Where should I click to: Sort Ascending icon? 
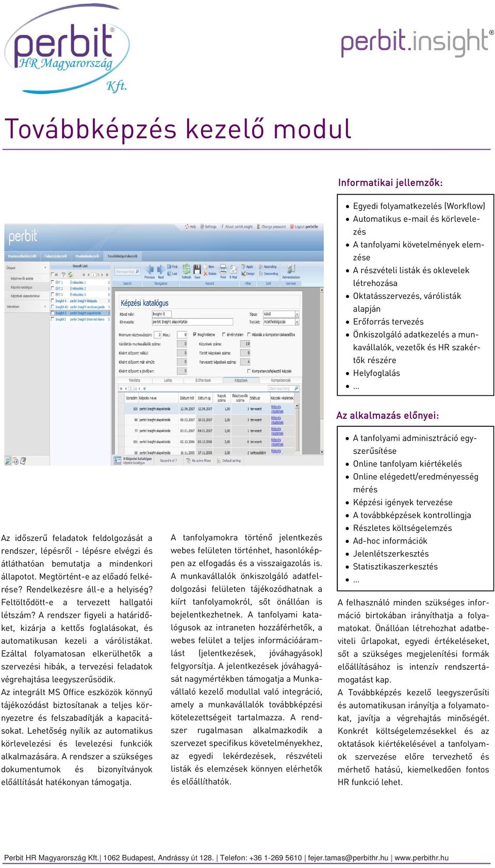261,267
